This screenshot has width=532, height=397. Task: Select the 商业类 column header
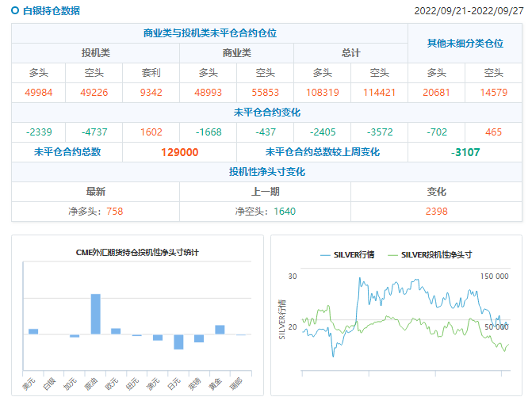click(236, 53)
